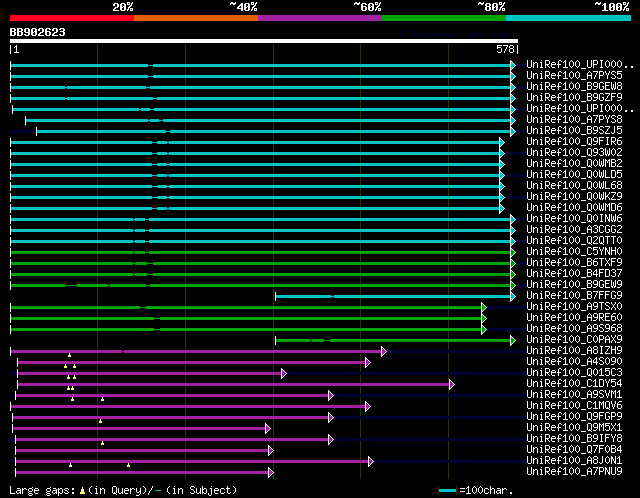Select hit UniRef100_Q93W02
640x498 pixels.
(x=574, y=153)
